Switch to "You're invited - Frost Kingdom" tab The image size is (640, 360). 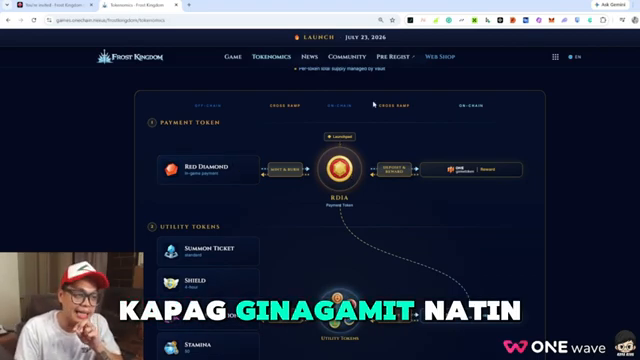pos(55,5)
